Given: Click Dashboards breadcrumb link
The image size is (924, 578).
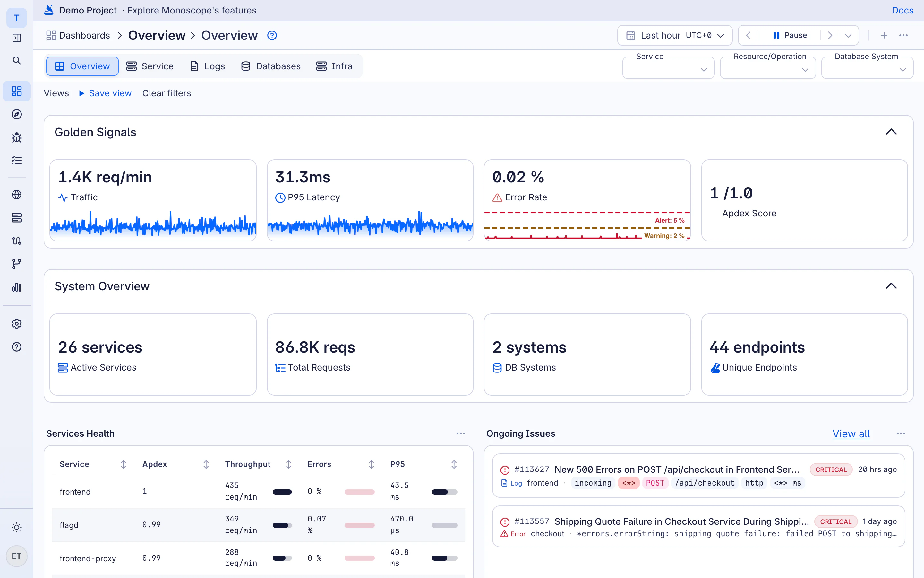Looking at the screenshot, I should (78, 36).
